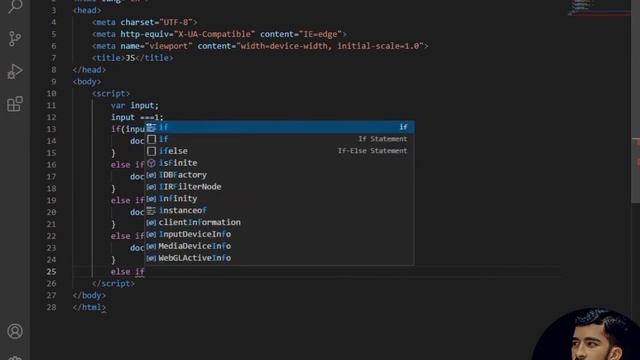
Task: Open the Run and Debug view
Action: point(15,71)
